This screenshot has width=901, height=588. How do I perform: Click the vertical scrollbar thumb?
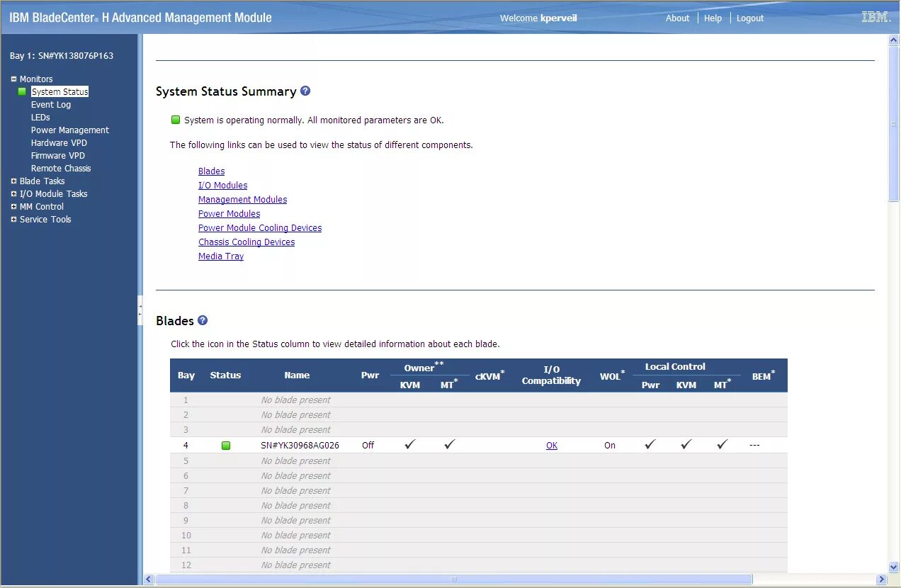[x=894, y=125]
